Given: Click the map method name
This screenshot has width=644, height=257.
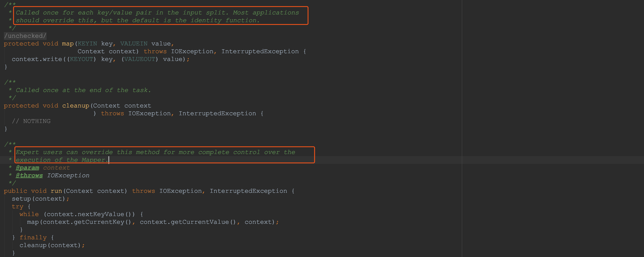Looking at the screenshot, I should coord(68,43).
